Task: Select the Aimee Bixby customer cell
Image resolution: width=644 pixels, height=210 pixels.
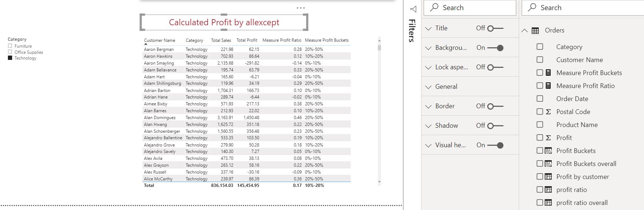Action: 156,104
